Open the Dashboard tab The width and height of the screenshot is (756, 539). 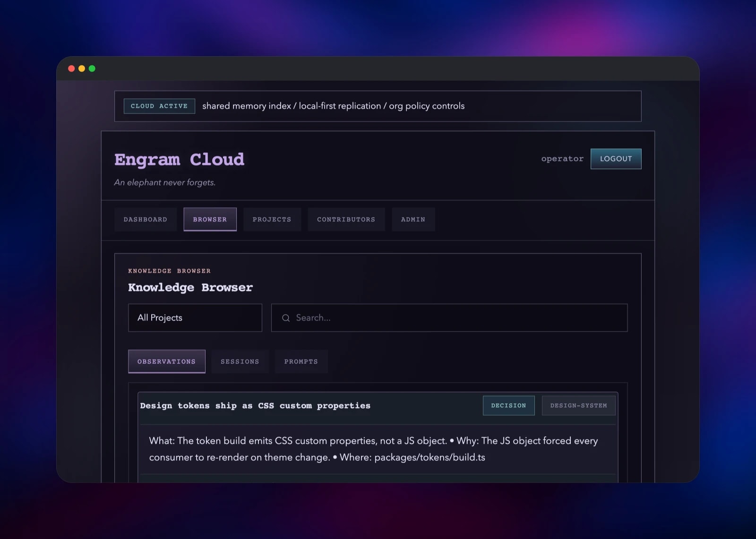coord(146,219)
